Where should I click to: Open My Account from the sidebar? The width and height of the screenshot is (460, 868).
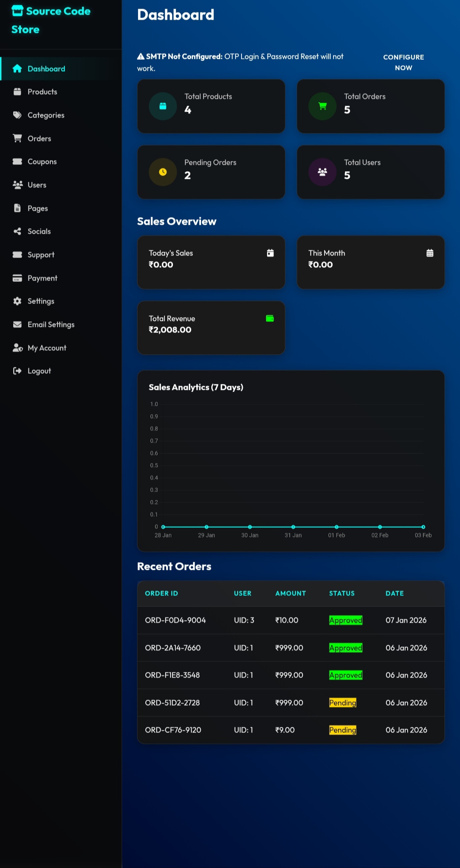61,348
